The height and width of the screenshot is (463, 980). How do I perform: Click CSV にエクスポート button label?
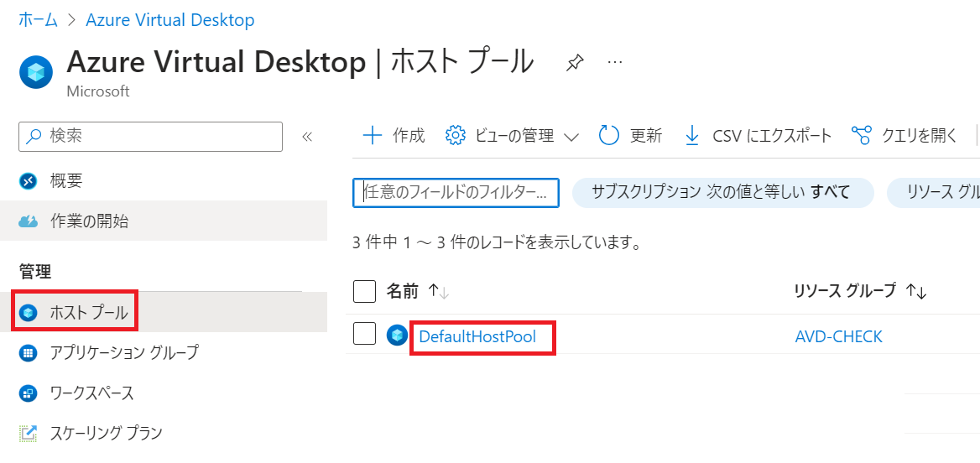click(x=772, y=136)
